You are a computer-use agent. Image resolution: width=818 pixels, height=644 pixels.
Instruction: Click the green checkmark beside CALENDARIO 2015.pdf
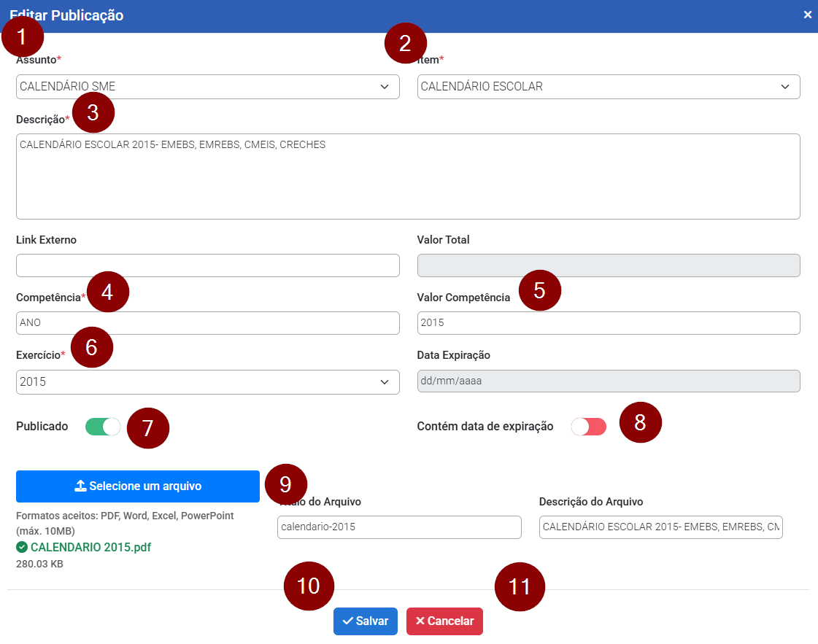[x=22, y=547]
